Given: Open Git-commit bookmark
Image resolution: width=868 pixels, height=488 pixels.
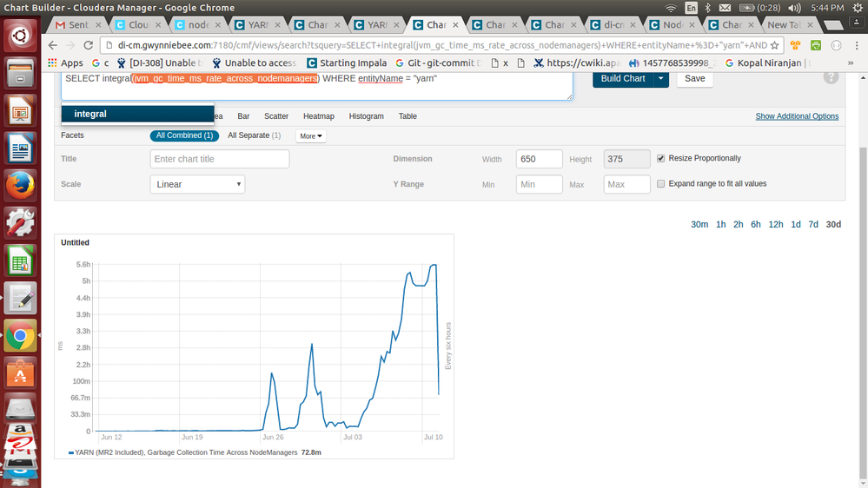Looking at the screenshot, I should (x=439, y=63).
